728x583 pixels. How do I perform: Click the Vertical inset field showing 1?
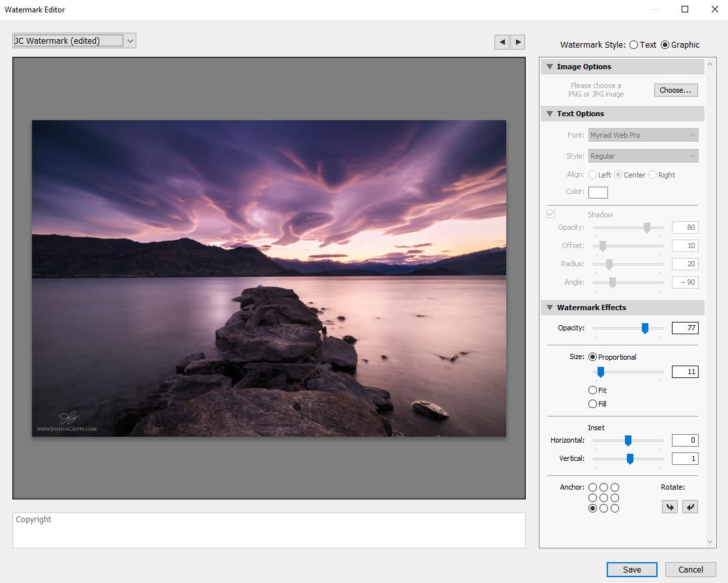[685, 458]
